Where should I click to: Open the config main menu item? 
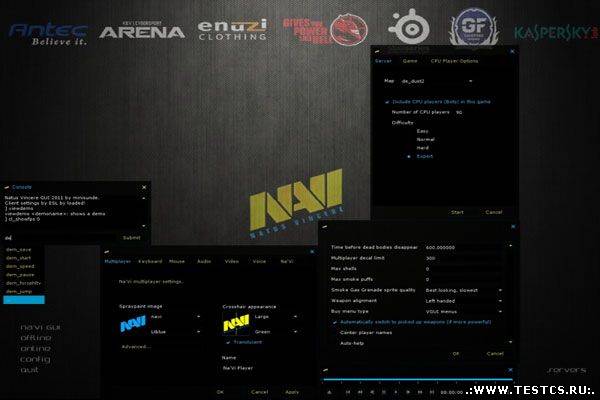click(35, 359)
